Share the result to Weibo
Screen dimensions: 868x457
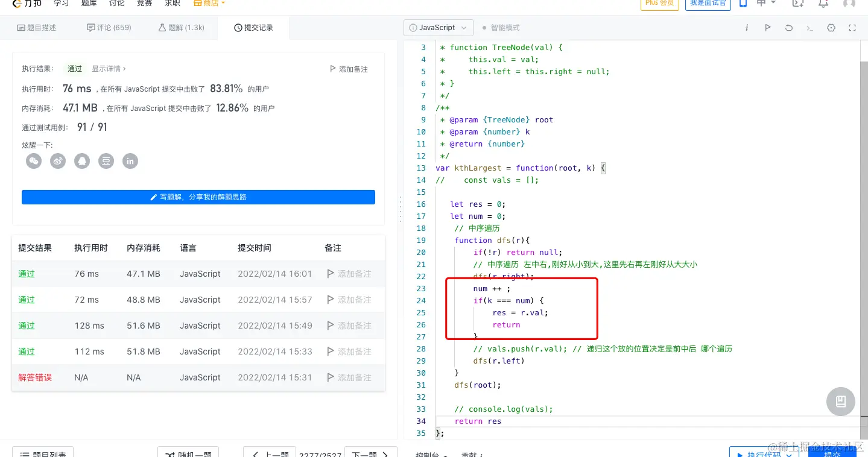(x=58, y=161)
